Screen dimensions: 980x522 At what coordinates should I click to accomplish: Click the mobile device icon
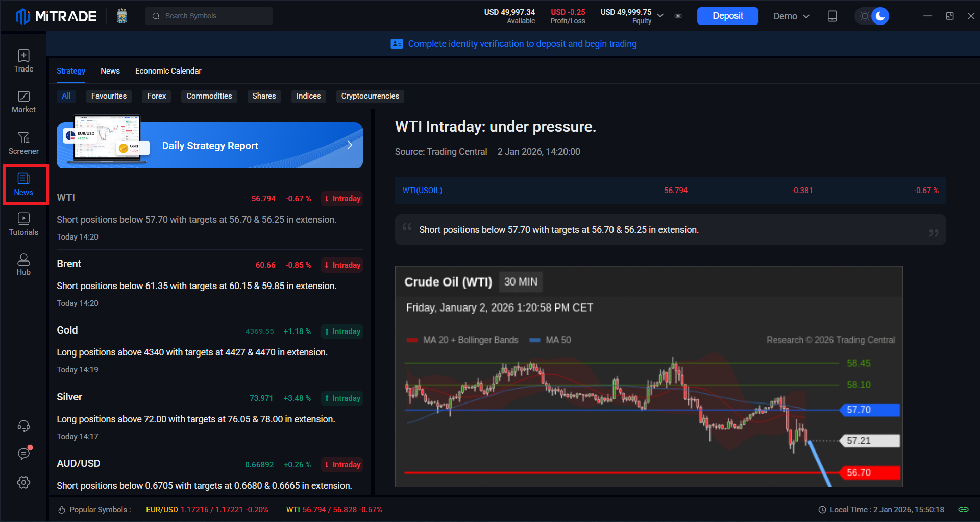pos(832,16)
